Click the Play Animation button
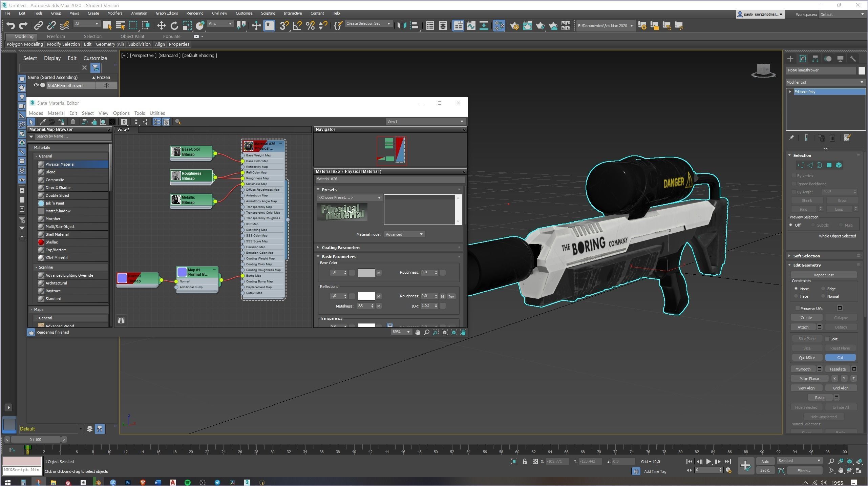The image size is (868, 486). (708, 461)
